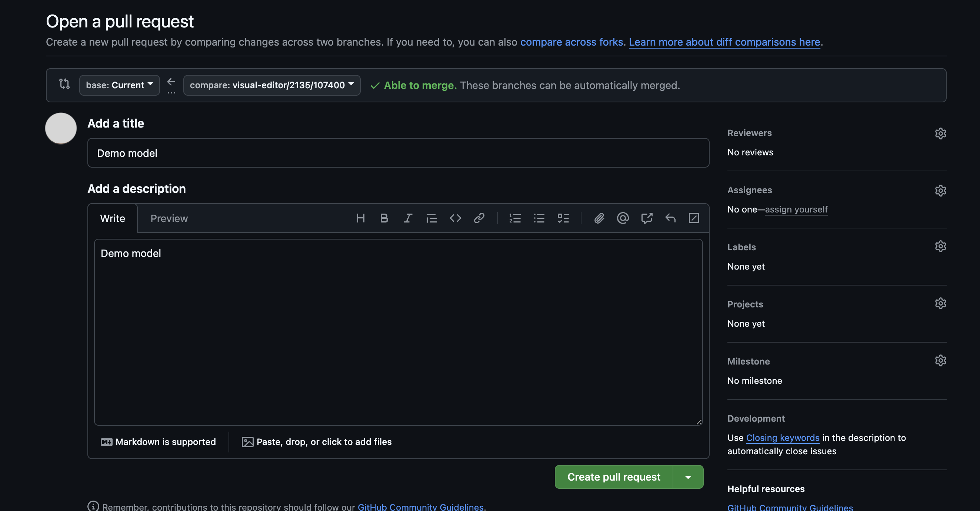Add a numbered list
This screenshot has height=511, width=980.
515,218
